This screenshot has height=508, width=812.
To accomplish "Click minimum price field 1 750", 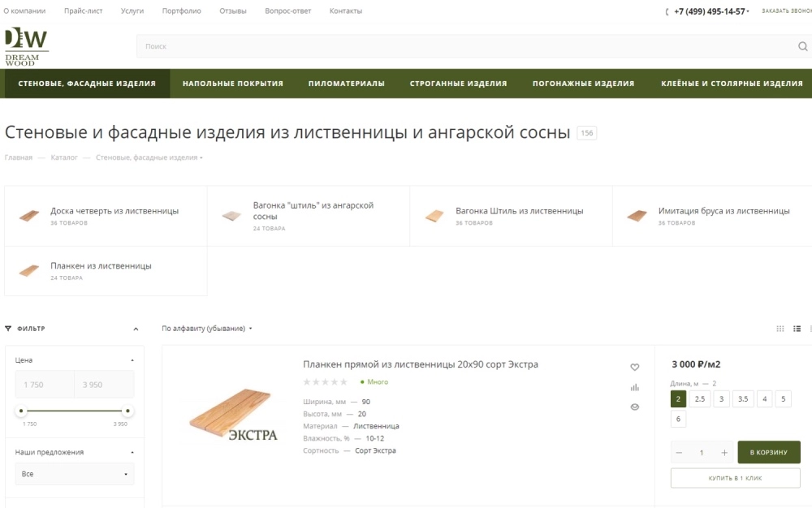I will (45, 385).
